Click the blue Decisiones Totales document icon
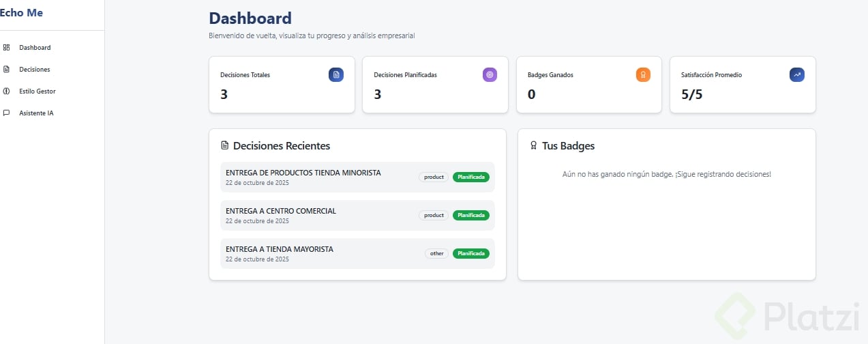868x344 pixels. (335, 75)
